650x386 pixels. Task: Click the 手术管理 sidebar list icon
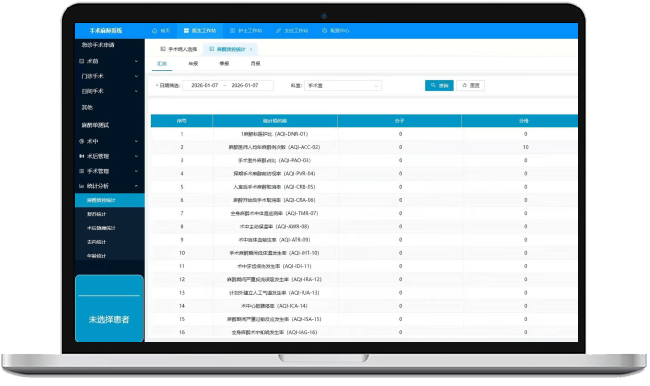click(82, 171)
